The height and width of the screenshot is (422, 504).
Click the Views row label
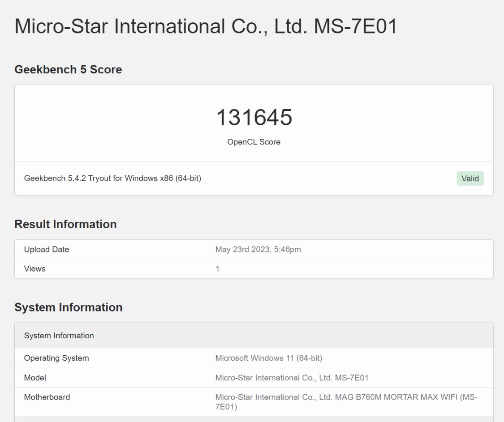[34, 269]
